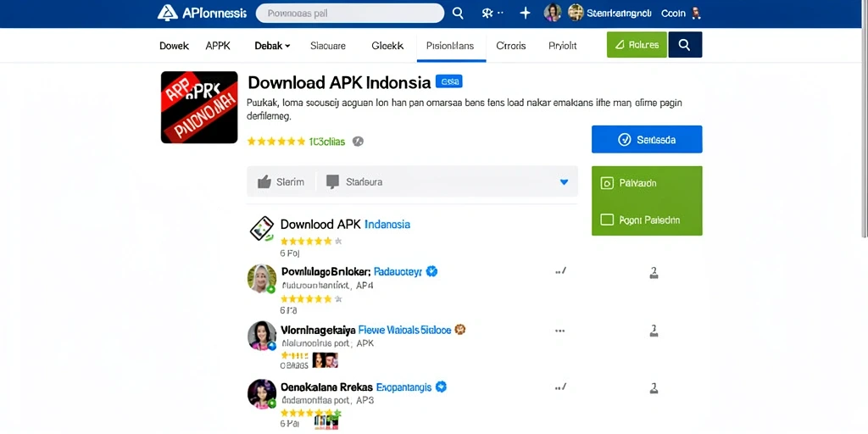Open the options menu on the Vlorninagekaiya row
Screen dimensions: 868x434
point(559,331)
